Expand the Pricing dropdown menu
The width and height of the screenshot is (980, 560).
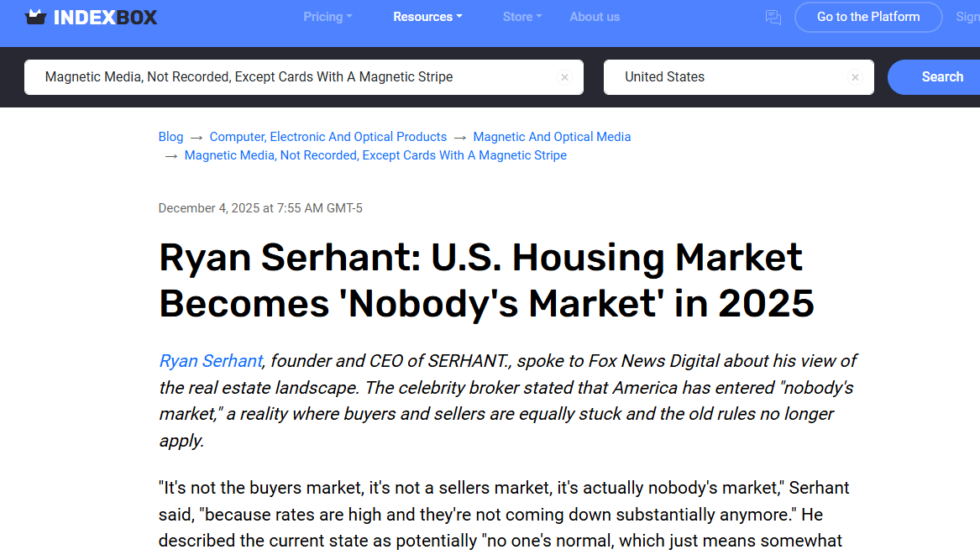328,17
